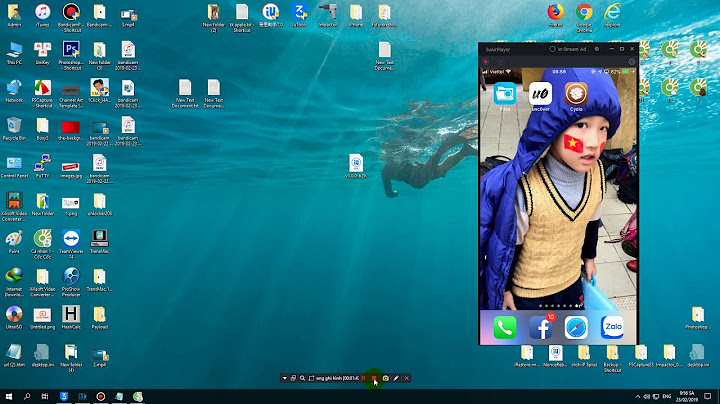
Task: Select the Firefox desktop shortcut
Action: tap(556, 15)
